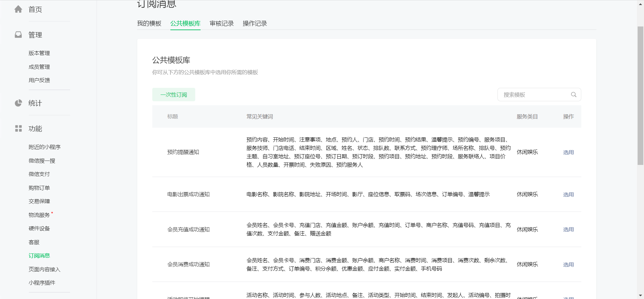
Task: Click 选用 for 预约提醒通知
Action: click(x=568, y=152)
